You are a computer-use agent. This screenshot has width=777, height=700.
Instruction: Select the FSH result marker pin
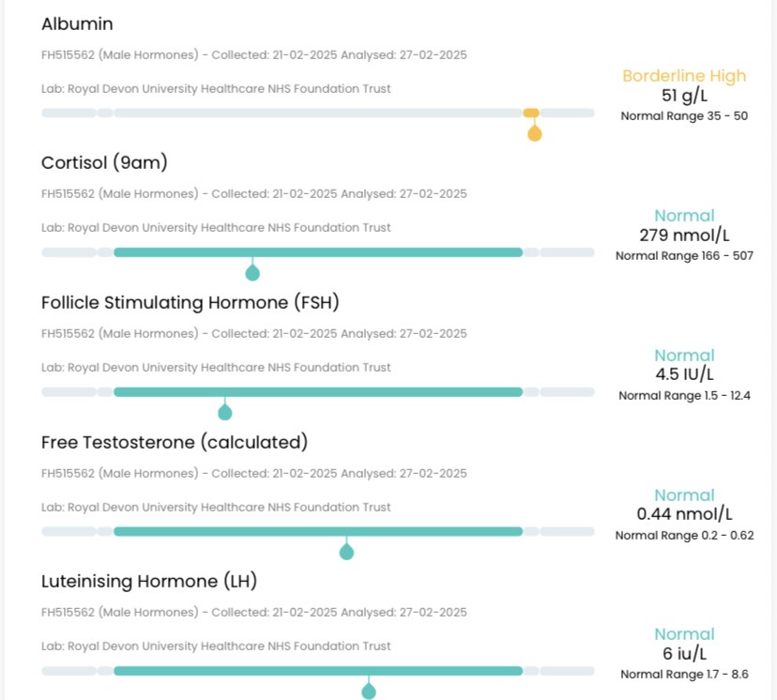[225, 412]
